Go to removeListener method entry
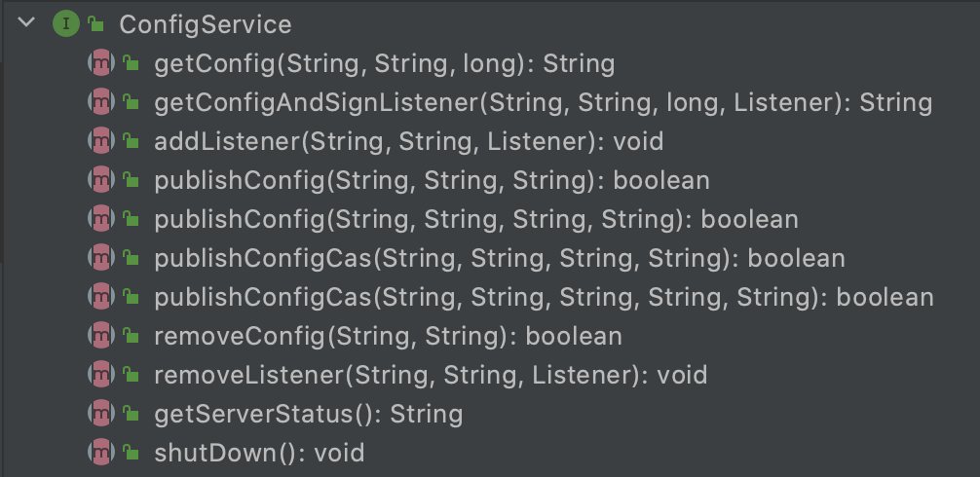This screenshot has height=477, width=980. [x=431, y=376]
